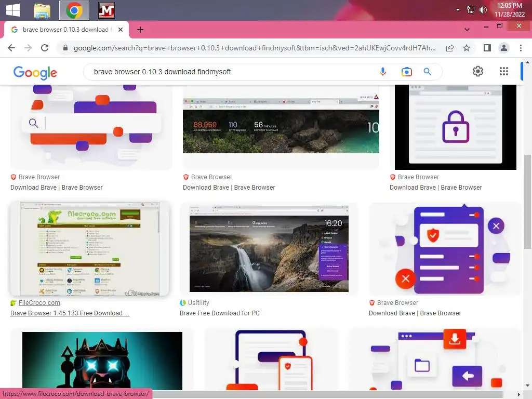Open the search bar illustration thumbnail
This screenshot has width=532, height=399.
click(x=91, y=127)
